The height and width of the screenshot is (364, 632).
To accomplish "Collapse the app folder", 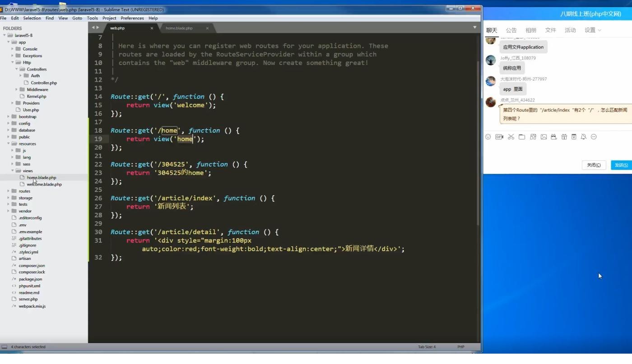I will tap(9, 42).
